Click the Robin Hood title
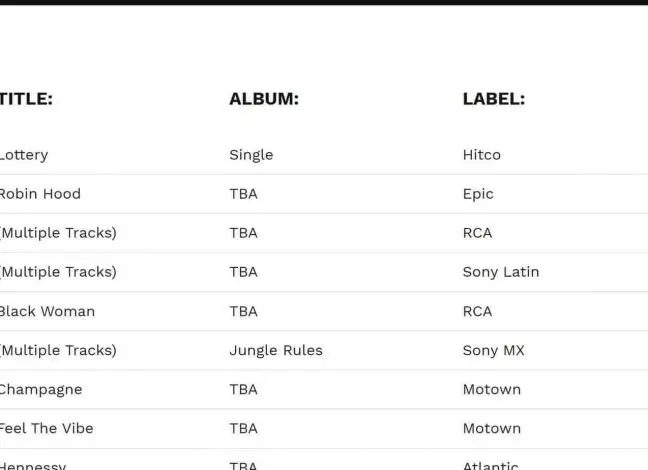This screenshot has height=470, width=648. pyautogui.click(x=40, y=194)
